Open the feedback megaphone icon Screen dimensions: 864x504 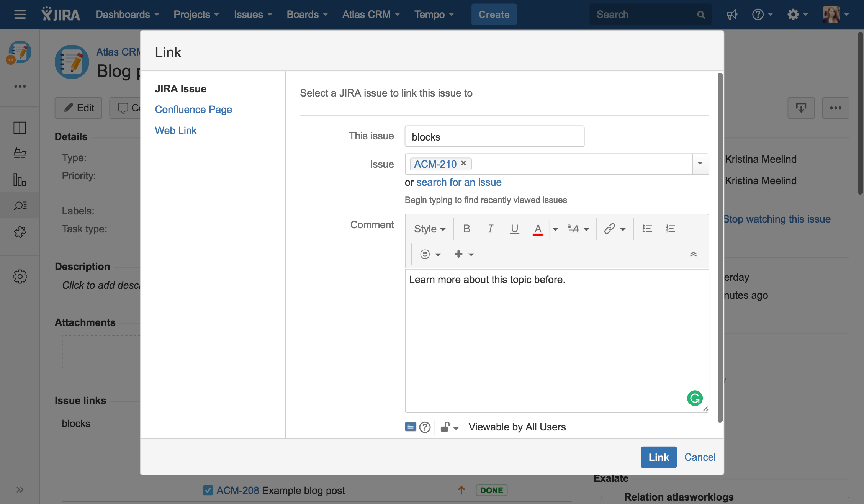coord(732,15)
